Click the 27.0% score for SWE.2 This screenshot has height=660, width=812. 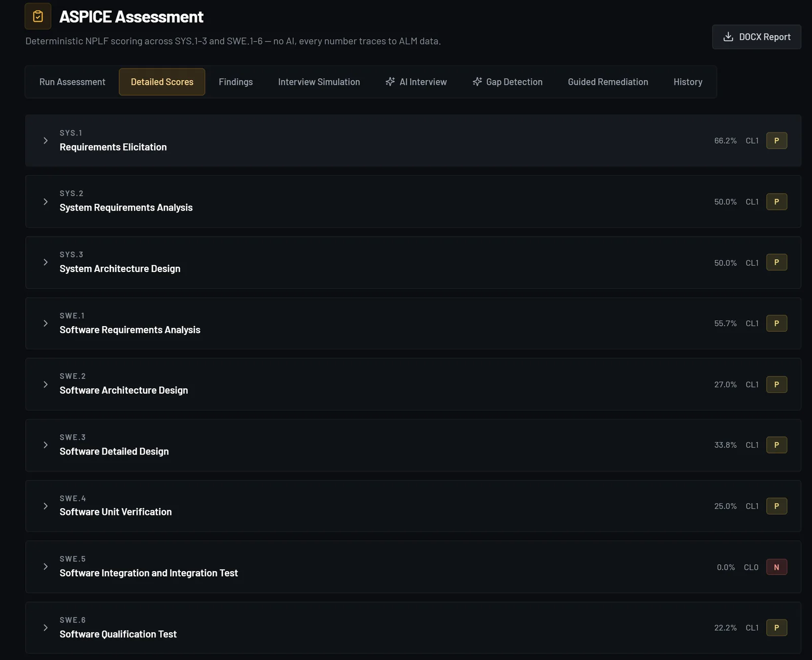[x=725, y=385]
